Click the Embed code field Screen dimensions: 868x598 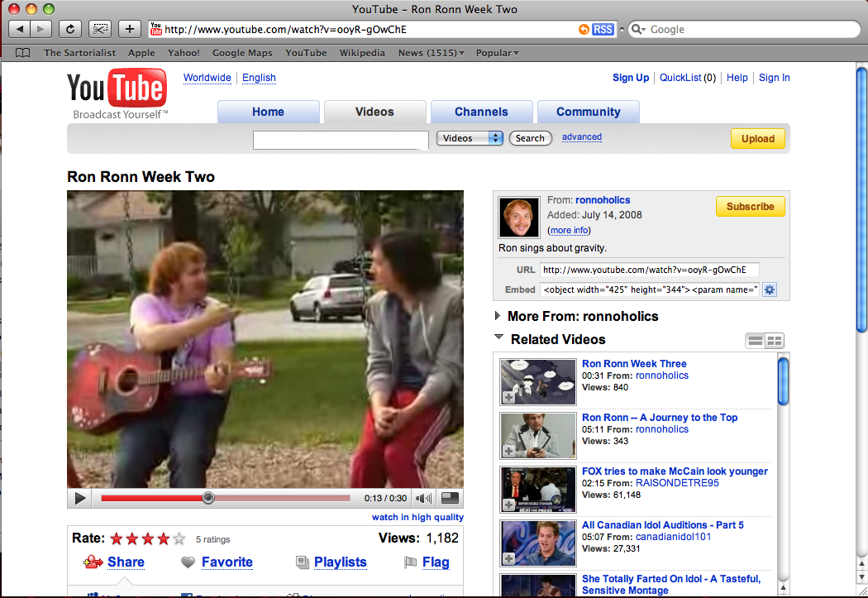(x=649, y=289)
